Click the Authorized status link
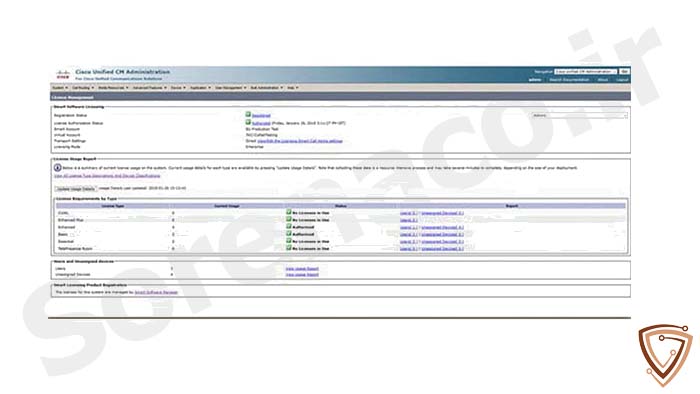 [261, 123]
